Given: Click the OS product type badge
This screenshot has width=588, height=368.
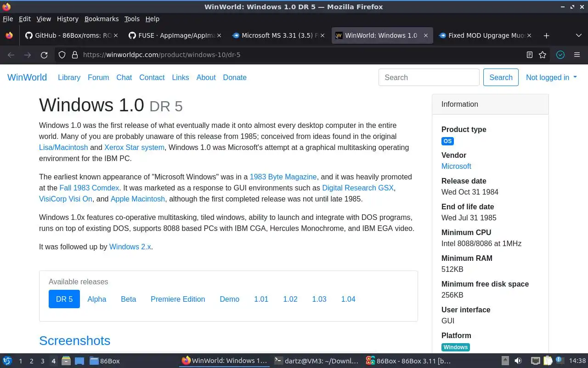Looking at the screenshot, I should pyautogui.click(x=447, y=141).
